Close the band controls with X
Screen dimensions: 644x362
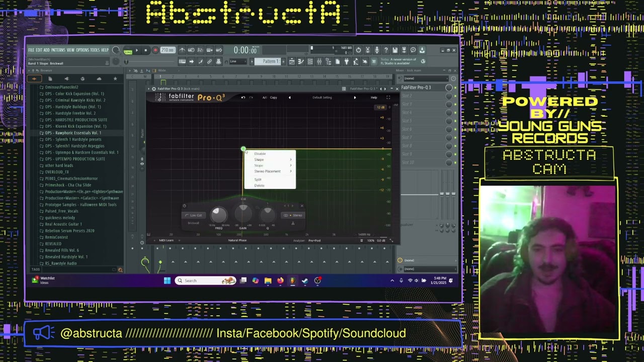(x=301, y=206)
